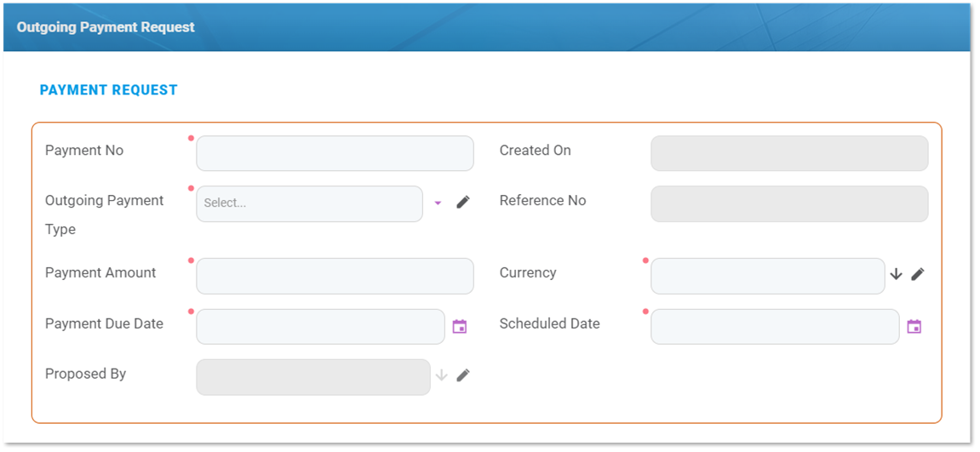Click the 'PAYMENT REQUEST' section heading
This screenshot has height=452, width=980.
click(x=109, y=90)
